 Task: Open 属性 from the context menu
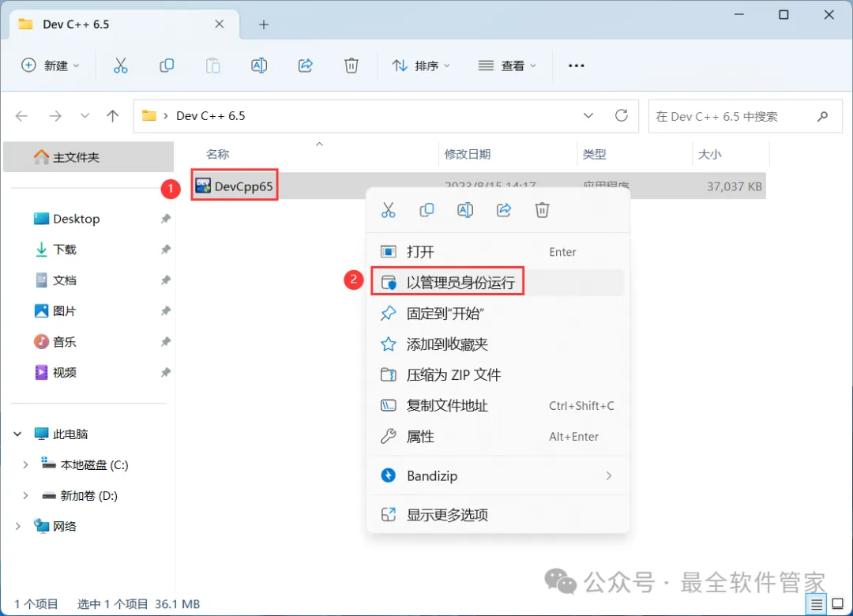498,437
